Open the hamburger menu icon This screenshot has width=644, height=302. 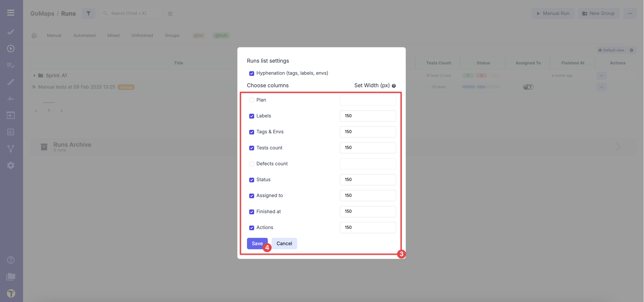[11, 13]
